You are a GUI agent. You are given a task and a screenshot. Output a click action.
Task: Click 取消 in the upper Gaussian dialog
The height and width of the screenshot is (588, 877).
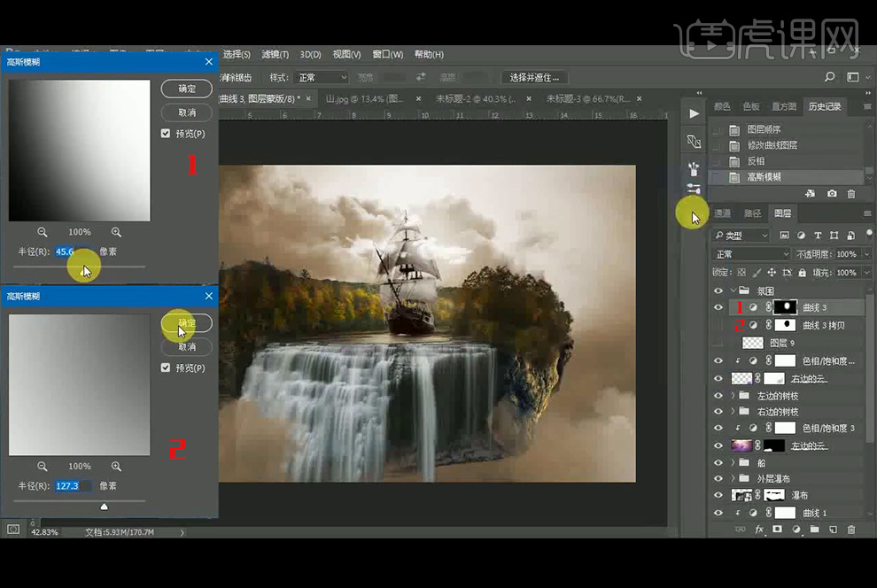187,112
